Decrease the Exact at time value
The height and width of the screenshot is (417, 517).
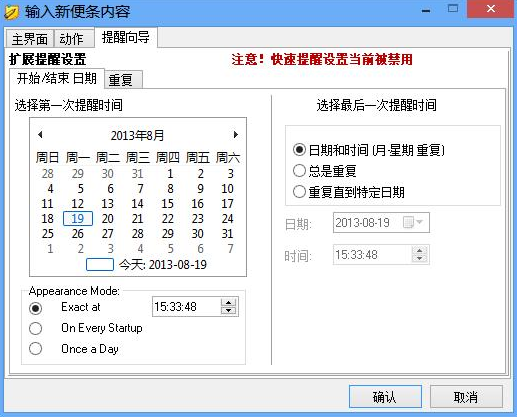pos(228,311)
